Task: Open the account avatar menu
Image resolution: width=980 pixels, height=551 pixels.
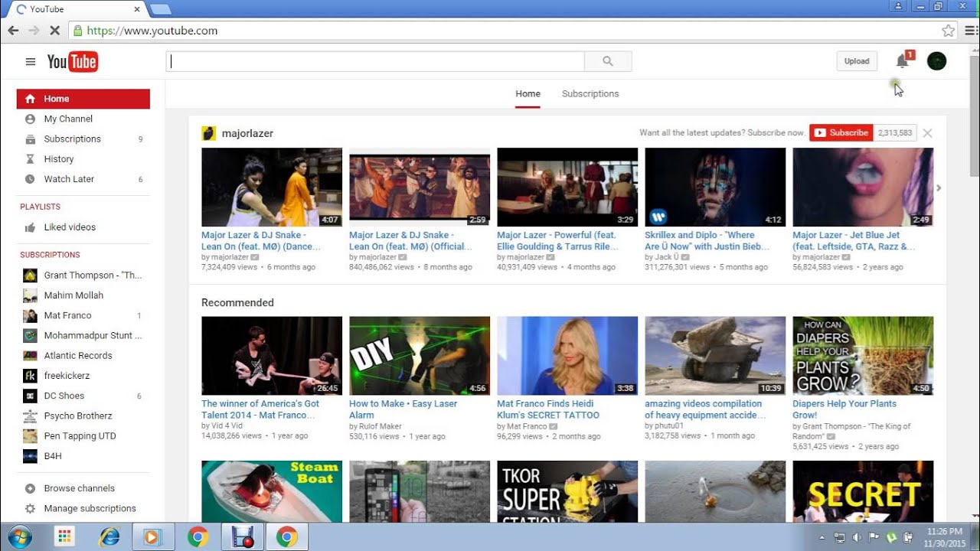Action: tap(936, 61)
